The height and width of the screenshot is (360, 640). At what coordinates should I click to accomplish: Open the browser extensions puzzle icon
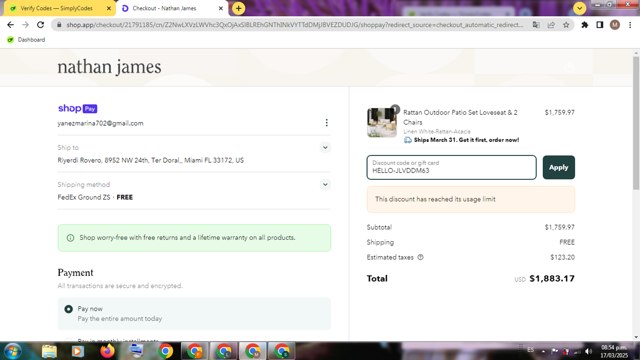pos(584,25)
